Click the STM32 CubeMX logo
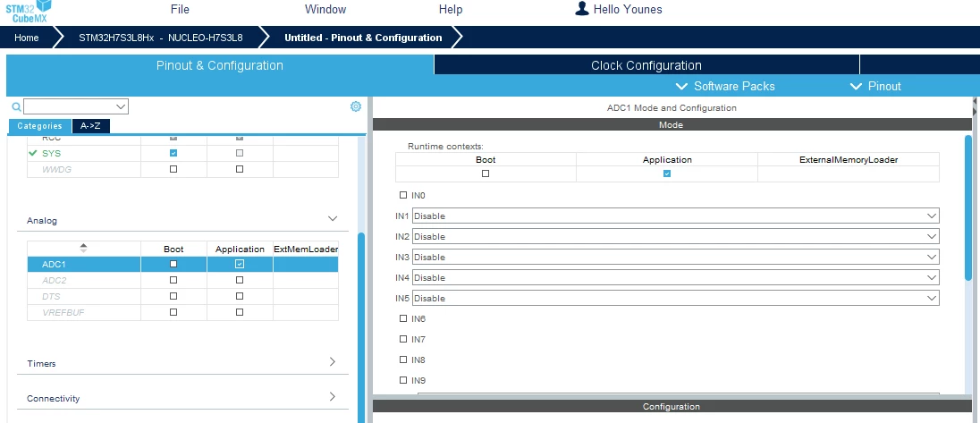The image size is (980, 423). coord(29,12)
